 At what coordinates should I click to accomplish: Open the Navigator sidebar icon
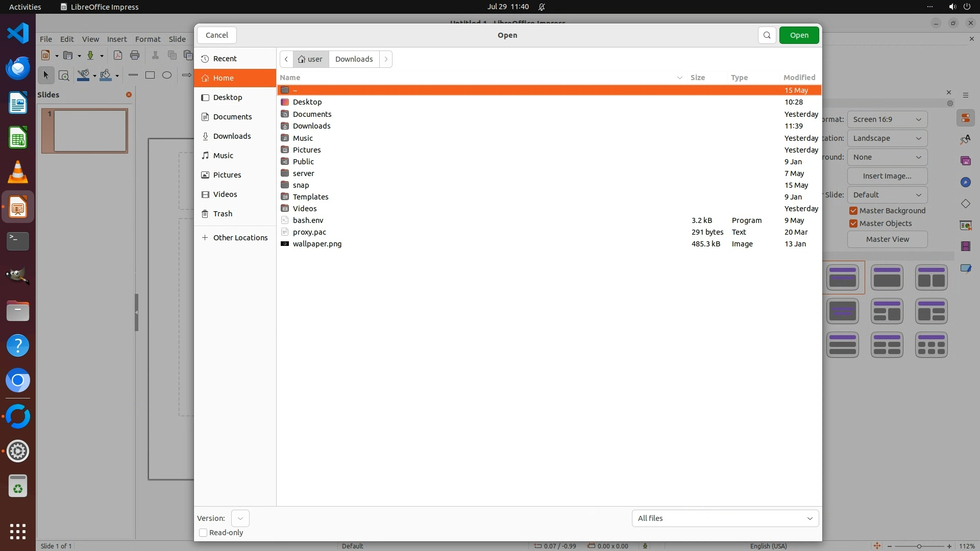pos(965,182)
